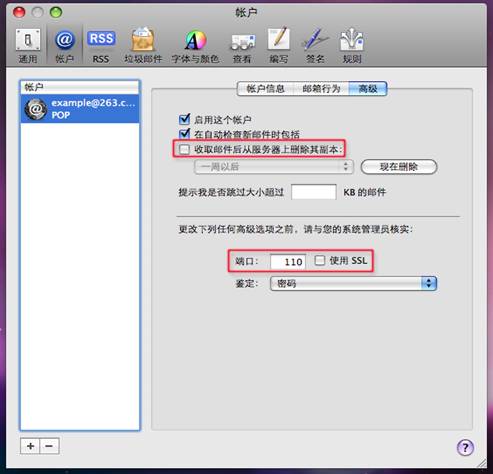Open the 通用 general preferences icon
Image resolution: width=493 pixels, height=474 pixels.
(28, 45)
